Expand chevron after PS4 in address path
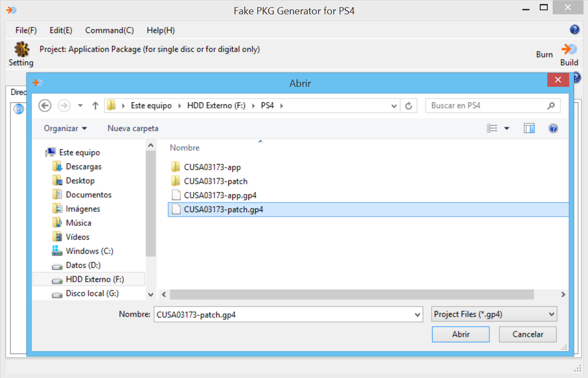The width and height of the screenshot is (588, 378). (282, 106)
